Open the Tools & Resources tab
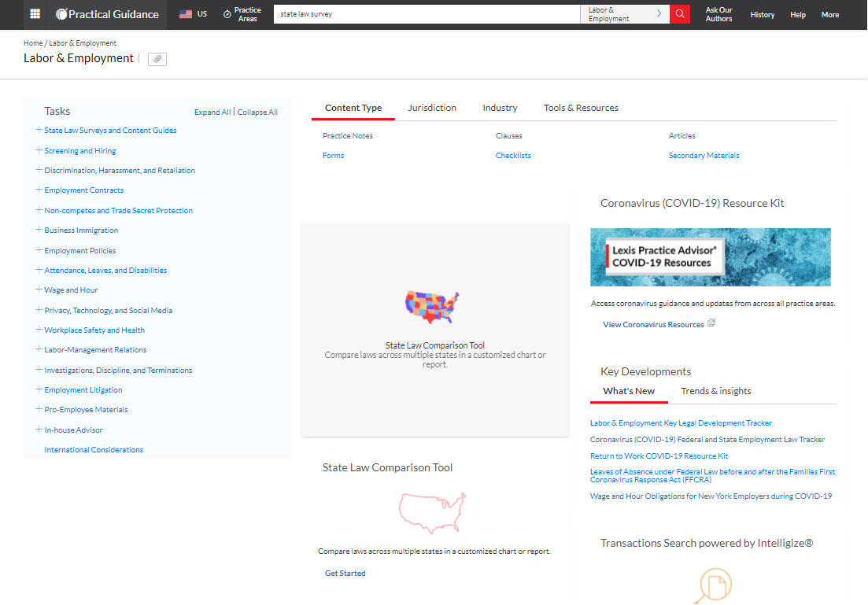The width and height of the screenshot is (868, 605). (581, 108)
